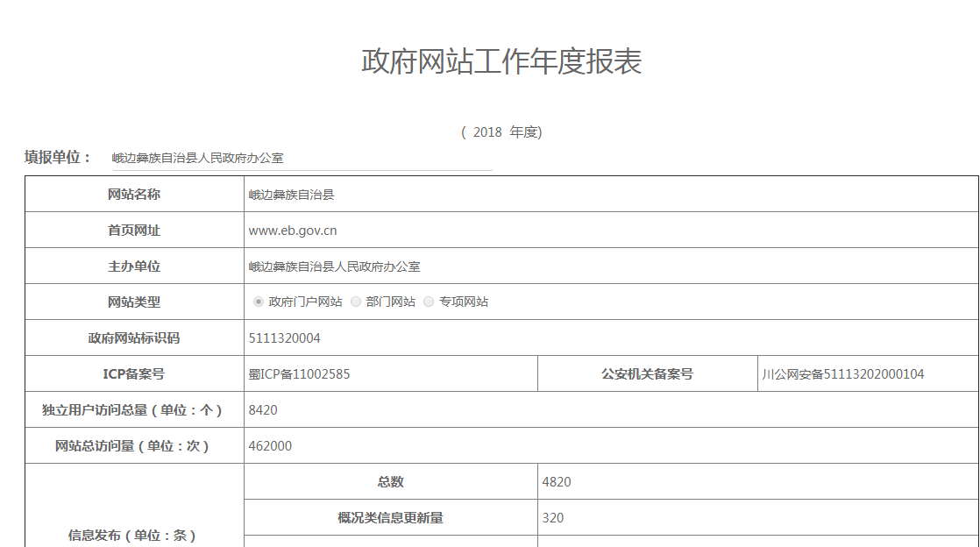Image resolution: width=980 pixels, height=547 pixels.
Task: Click the unique visitor count 8420
Action: coord(263,410)
